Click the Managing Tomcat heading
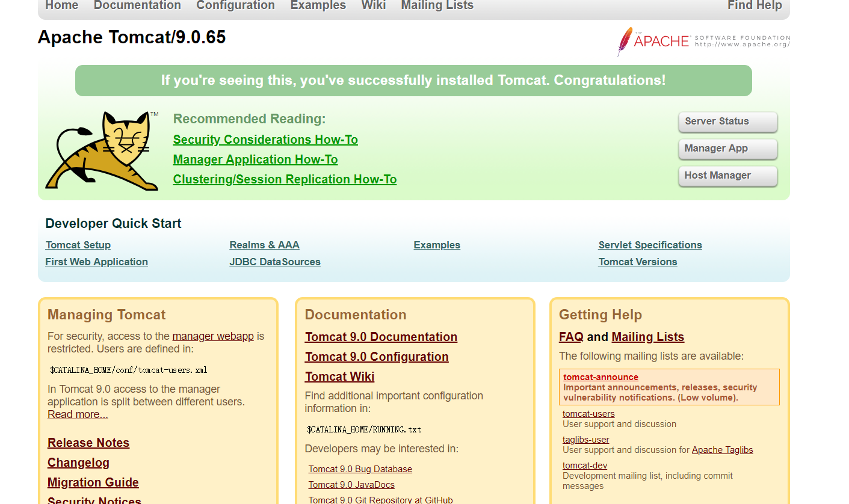The width and height of the screenshot is (849, 504). coord(107,315)
